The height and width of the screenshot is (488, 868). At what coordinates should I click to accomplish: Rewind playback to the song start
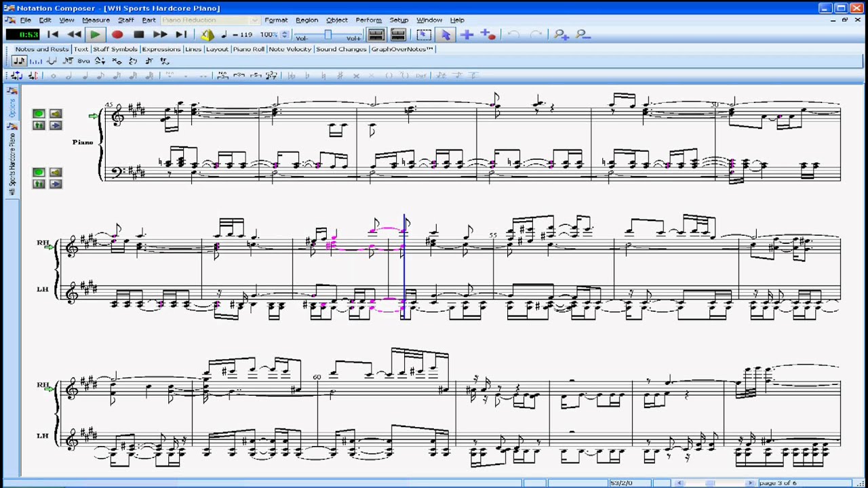pos(52,35)
